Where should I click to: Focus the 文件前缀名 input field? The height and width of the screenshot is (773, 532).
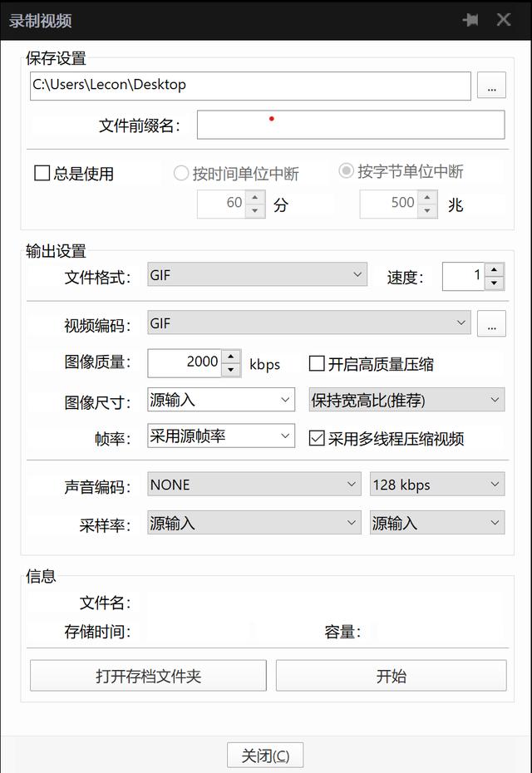pyautogui.click(x=351, y=125)
